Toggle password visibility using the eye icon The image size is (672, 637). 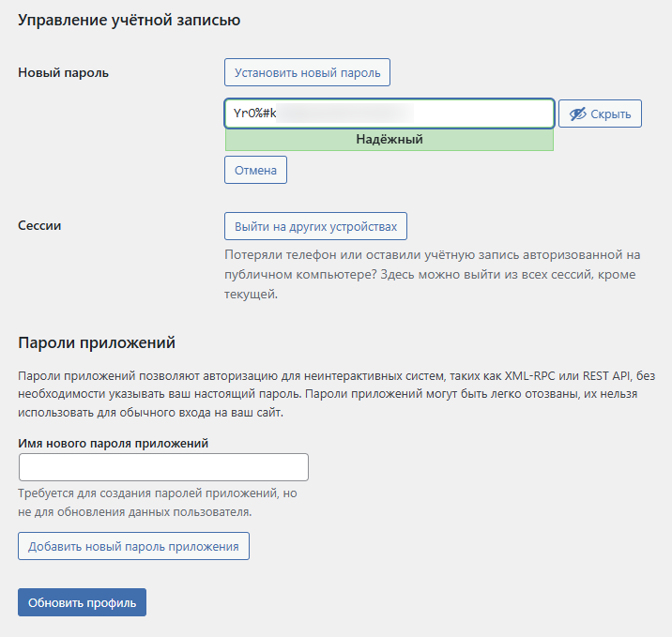pyautogui.click(x=577, y=114)
